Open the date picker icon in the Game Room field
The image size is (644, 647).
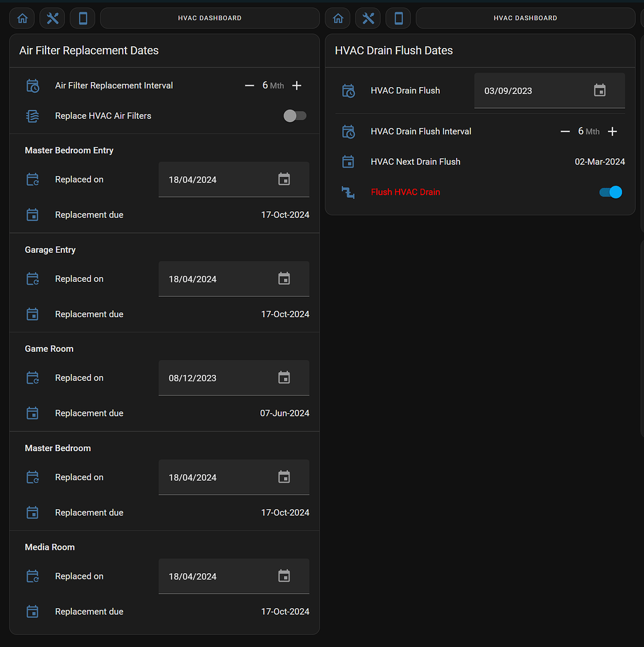(283, 377)
